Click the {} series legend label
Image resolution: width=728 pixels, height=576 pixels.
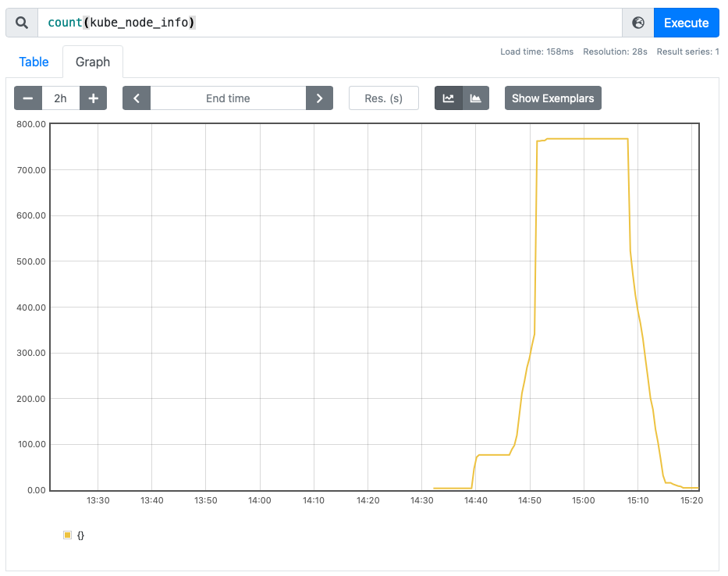click(x=81, y=535)
